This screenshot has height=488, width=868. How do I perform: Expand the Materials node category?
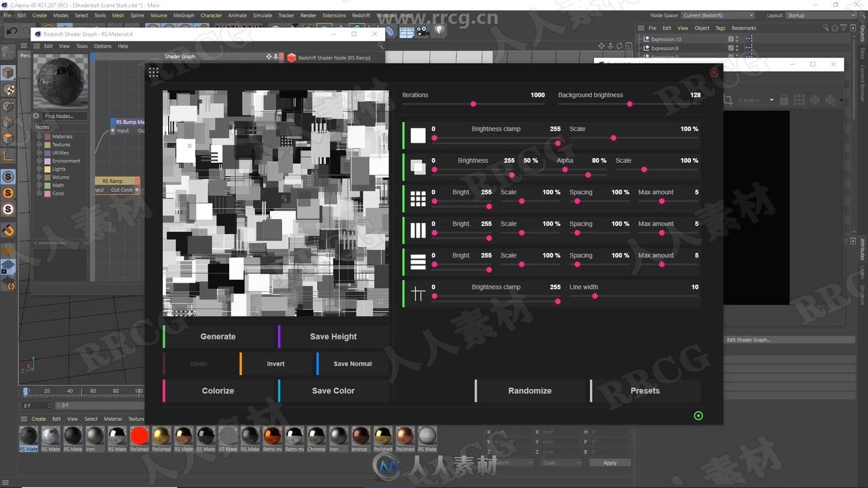(39, 136)
